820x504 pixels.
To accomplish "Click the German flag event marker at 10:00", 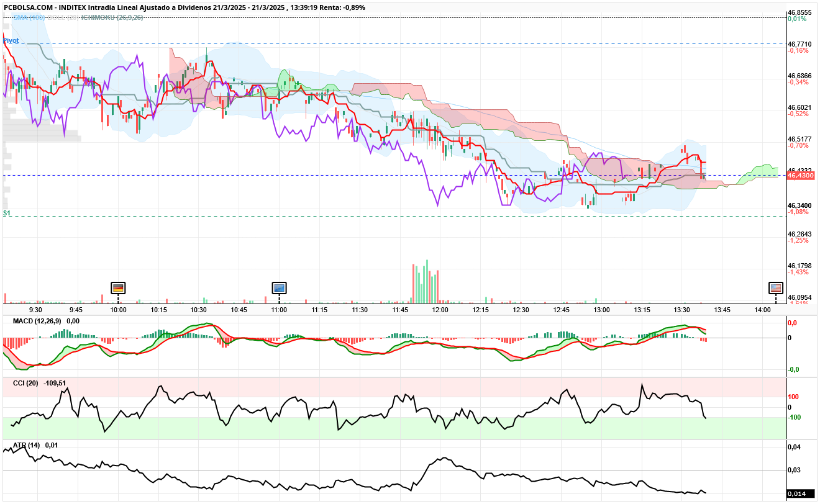I will pyautogui.click(x=118, y=287).
